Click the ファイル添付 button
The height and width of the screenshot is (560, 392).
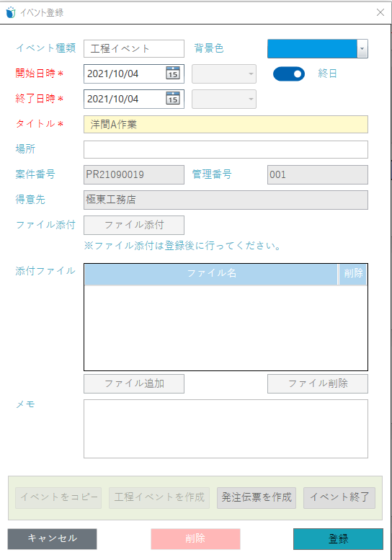134,225
